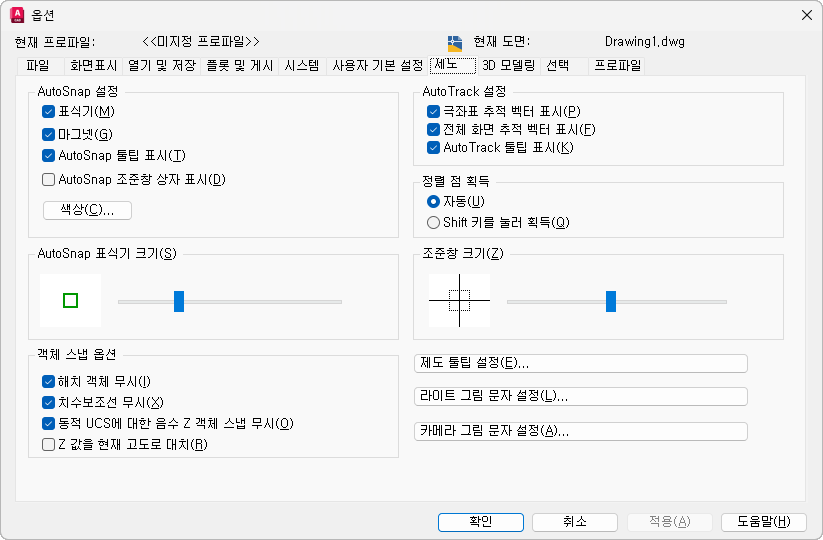823x540 pixels.
Task: Select Shift 키를 눌러 획득 radio button
Action: (433, 222)
